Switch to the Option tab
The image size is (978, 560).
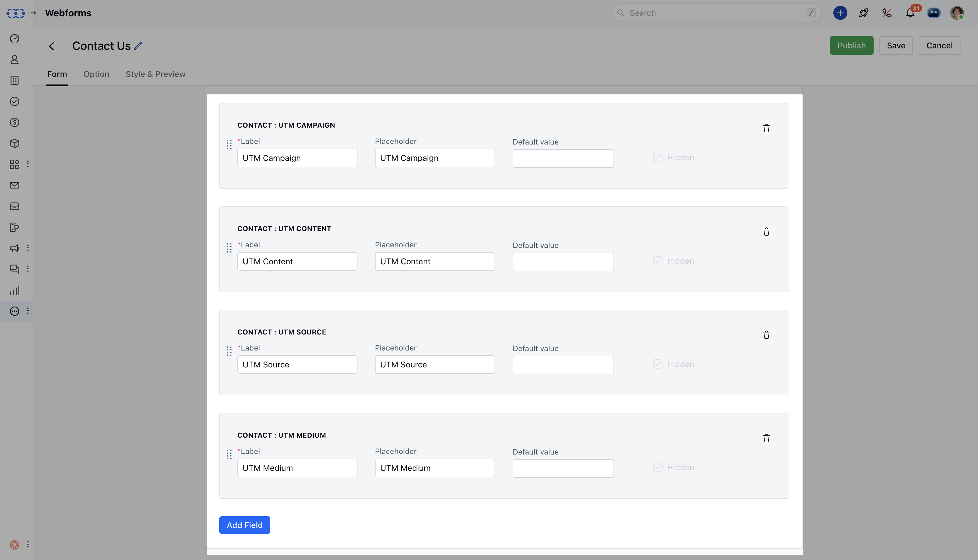[x=96, y=74]
